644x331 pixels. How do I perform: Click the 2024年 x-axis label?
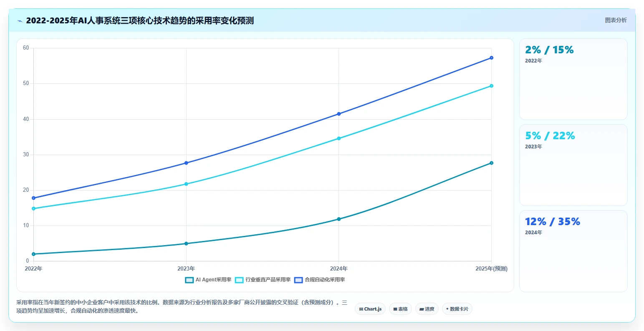click(339, 268)
